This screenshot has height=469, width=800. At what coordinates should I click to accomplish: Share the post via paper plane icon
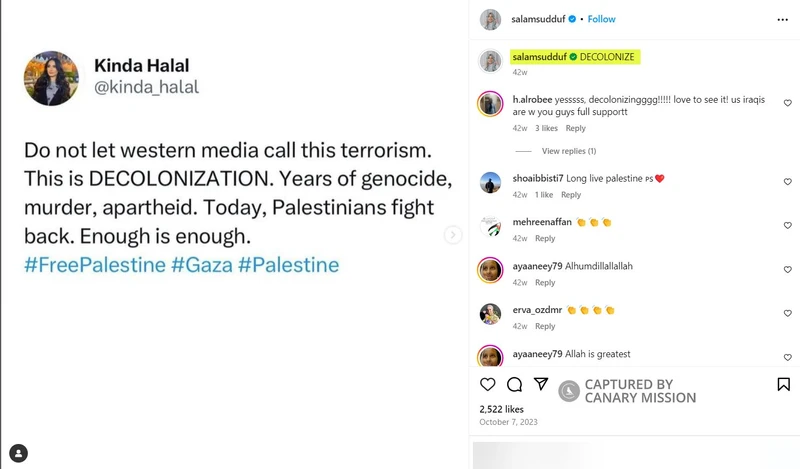click(x=541, y=384)
